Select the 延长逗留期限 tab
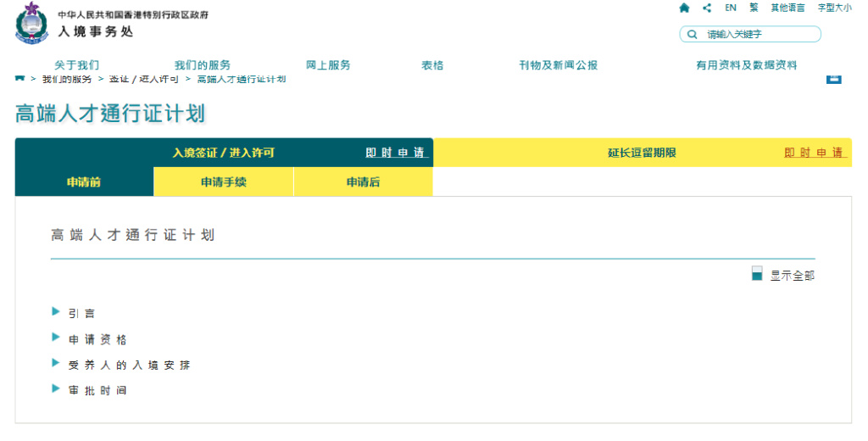The width and height of the screenshot is (868, 441). click(x=642, y=153)
